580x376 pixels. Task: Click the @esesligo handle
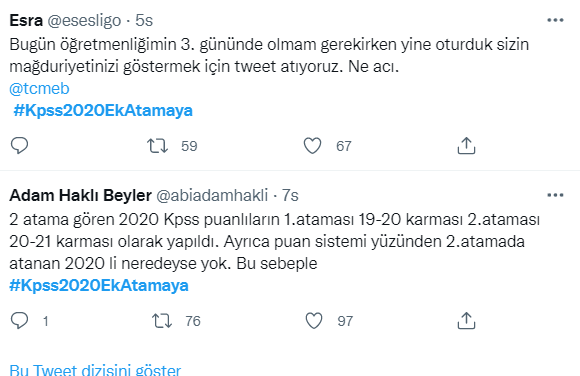[84, 20]
